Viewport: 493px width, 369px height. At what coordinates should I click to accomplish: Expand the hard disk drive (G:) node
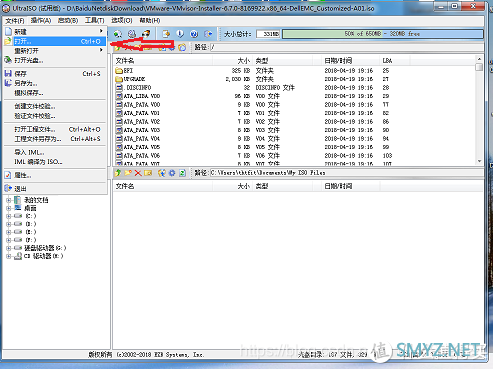point(9,248)
